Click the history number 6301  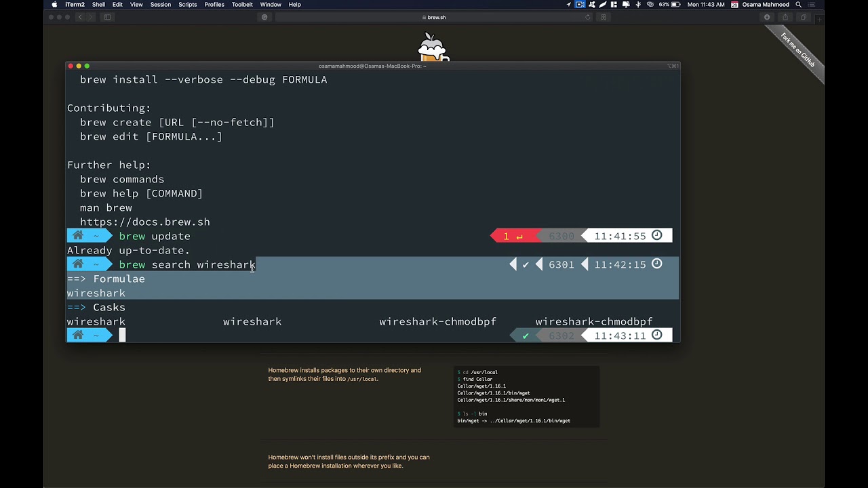(x=561, y=265)
